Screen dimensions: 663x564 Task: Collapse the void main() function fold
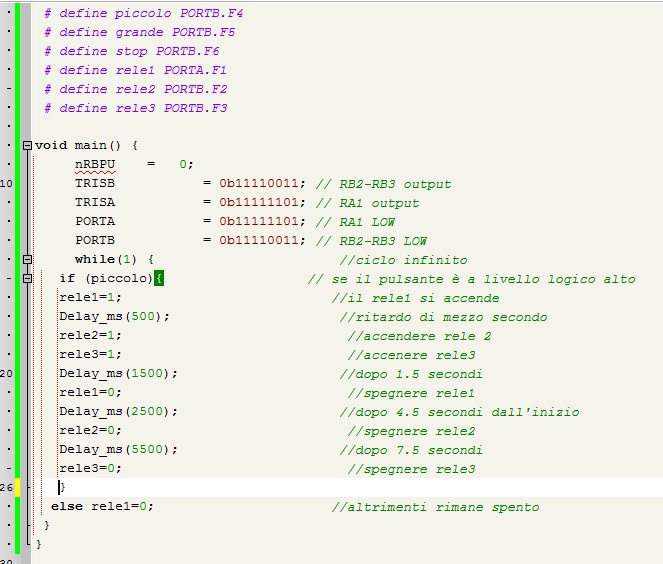27,146
